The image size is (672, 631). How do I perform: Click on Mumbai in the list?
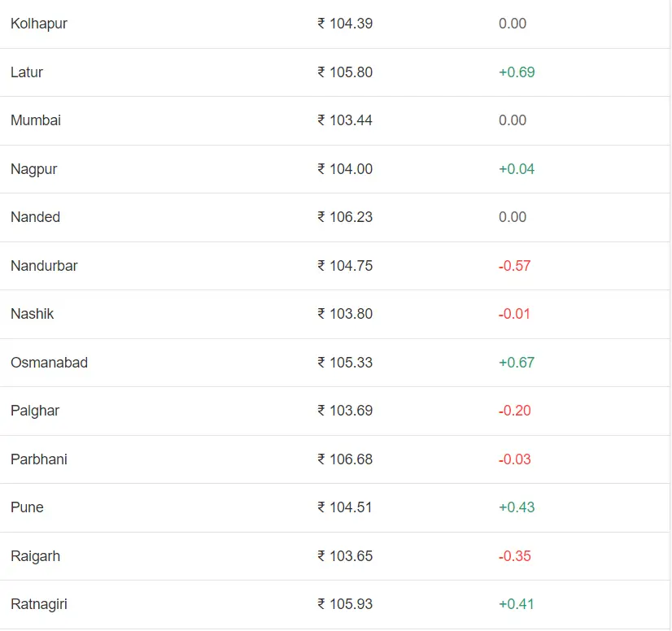point(36,120)
